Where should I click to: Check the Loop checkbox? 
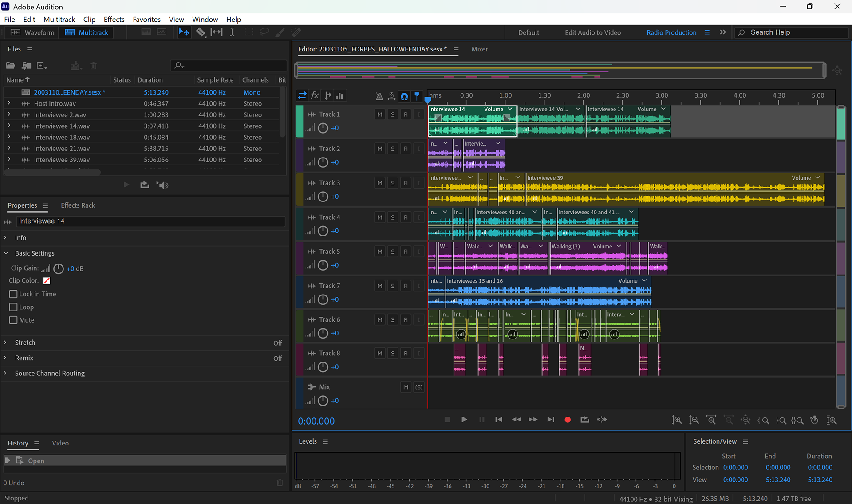[13, 307]
